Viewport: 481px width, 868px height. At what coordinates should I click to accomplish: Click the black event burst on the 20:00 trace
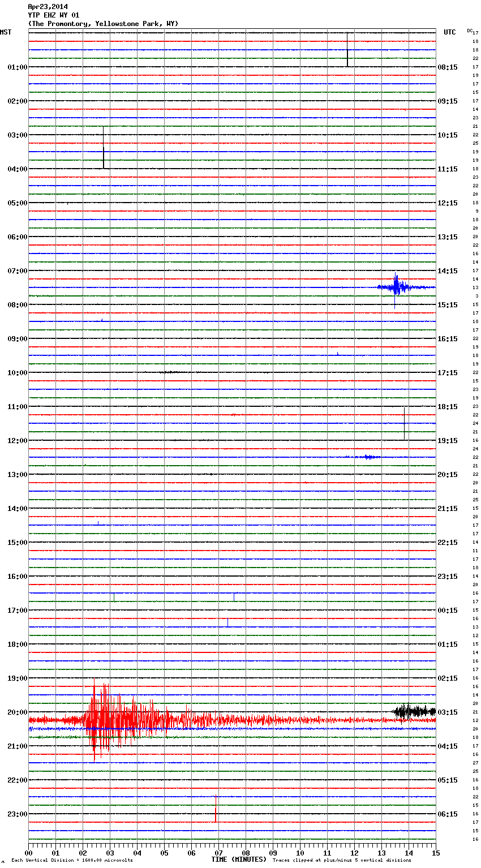414,712
